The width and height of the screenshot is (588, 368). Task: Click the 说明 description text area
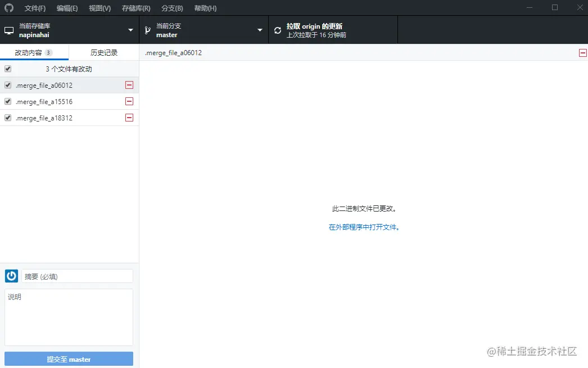click(x=69, y=317)
